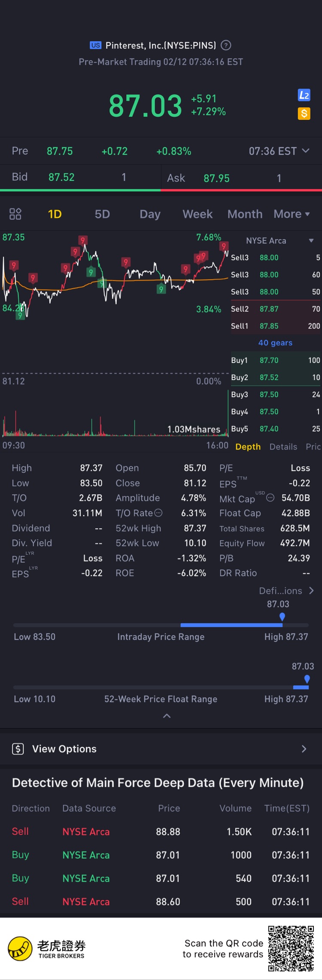Tap the Data Source column header
Viewport: 322px width, 980px height.
pyautogui.click(x=89, y=808)
